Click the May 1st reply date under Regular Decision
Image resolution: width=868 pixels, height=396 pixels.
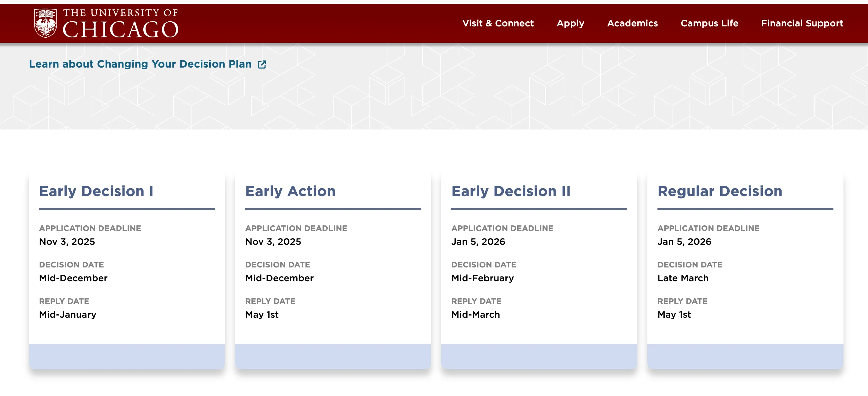click(x=674, y=314)
